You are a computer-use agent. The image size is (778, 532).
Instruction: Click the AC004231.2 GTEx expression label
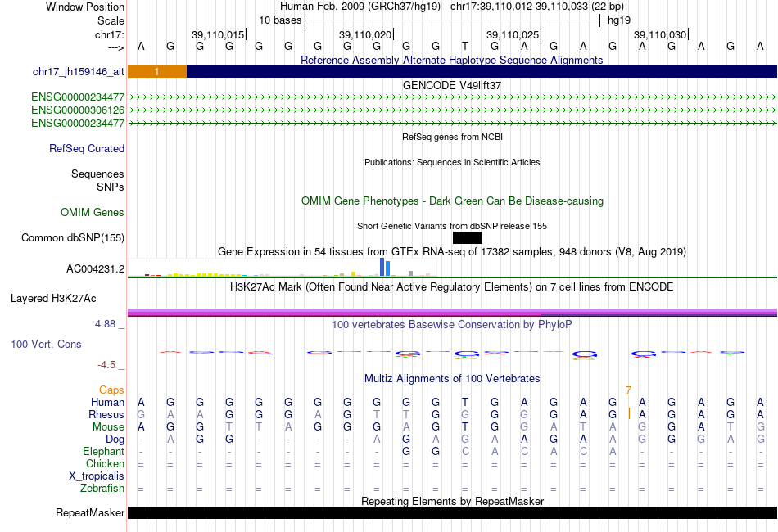point(95,269)
